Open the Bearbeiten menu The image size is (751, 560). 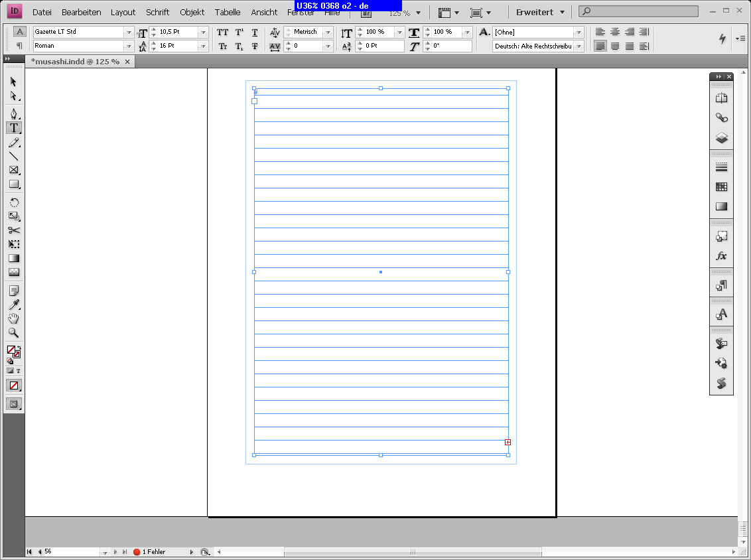[x=82, y=12]
